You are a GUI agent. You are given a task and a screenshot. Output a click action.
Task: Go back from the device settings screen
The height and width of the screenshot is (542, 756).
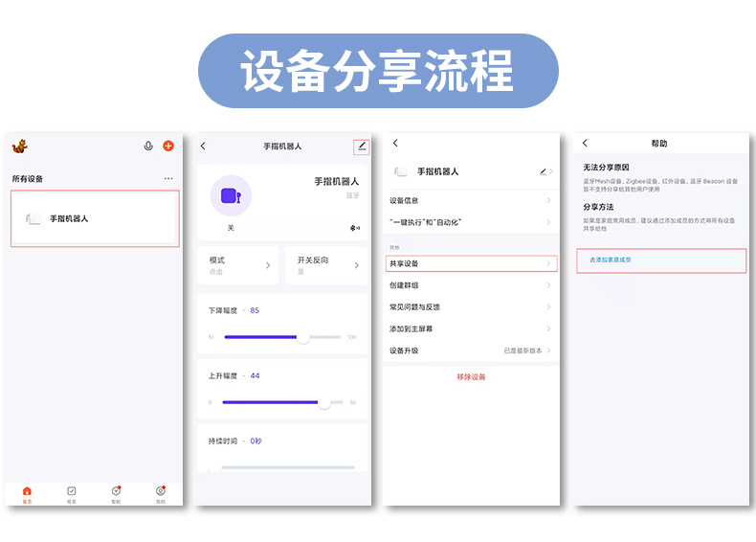pos(395,143)
